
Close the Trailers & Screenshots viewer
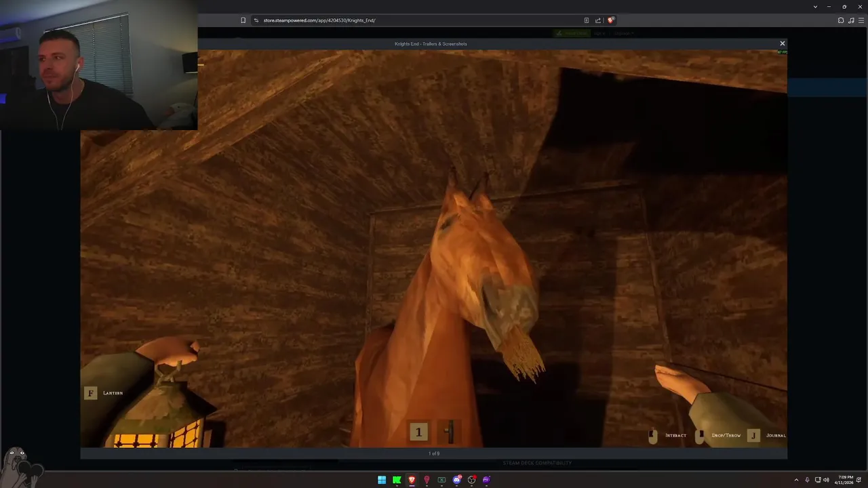coord(782,43)
